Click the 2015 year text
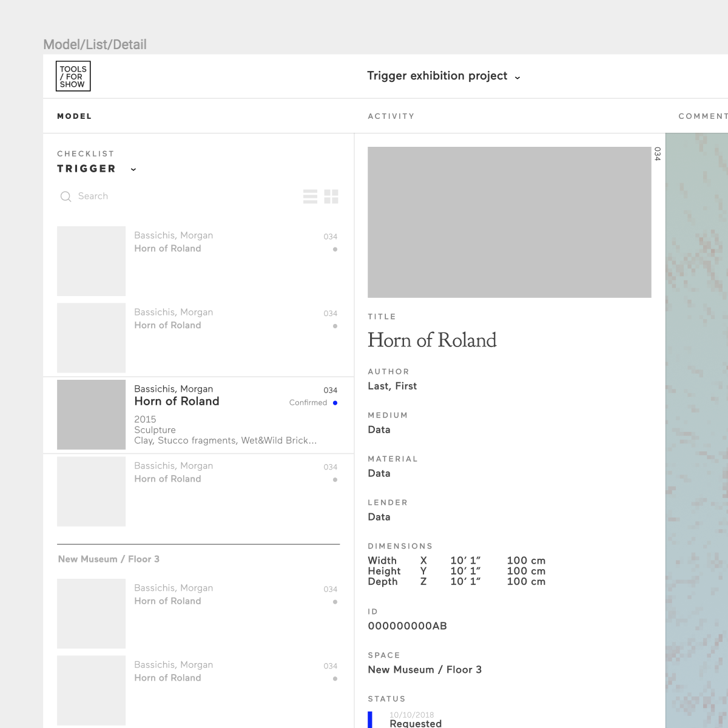 click(x=145, y=419)
